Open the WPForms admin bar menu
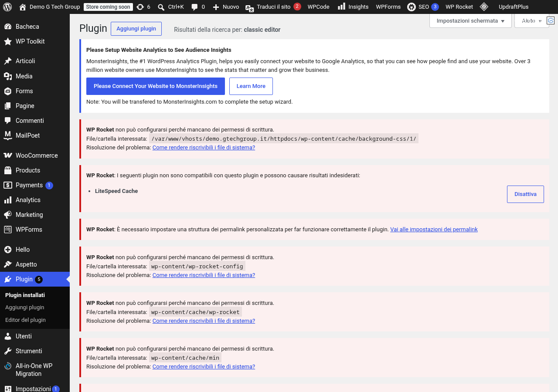558x392 pixels. tap(388, 7)
